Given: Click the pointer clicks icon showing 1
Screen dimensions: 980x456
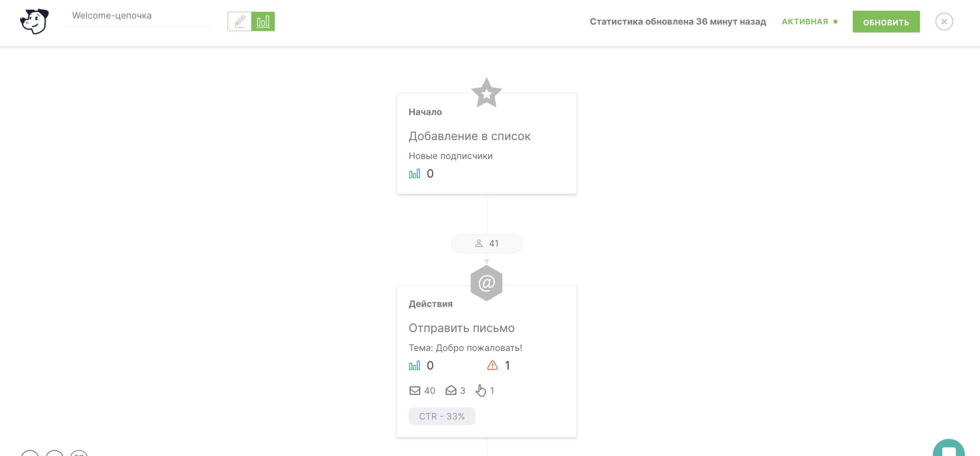Looking at the screenshot, I should pyautogui.click(x=481, y=391).
